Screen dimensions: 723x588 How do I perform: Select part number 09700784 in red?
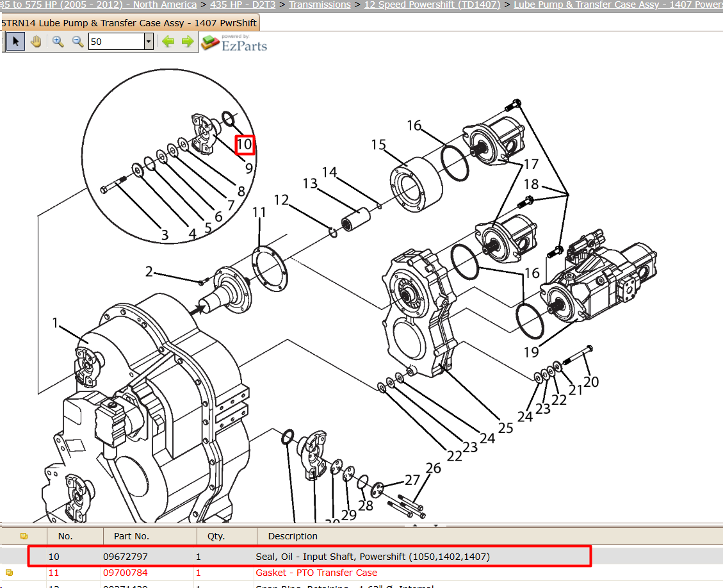(125, 573)
